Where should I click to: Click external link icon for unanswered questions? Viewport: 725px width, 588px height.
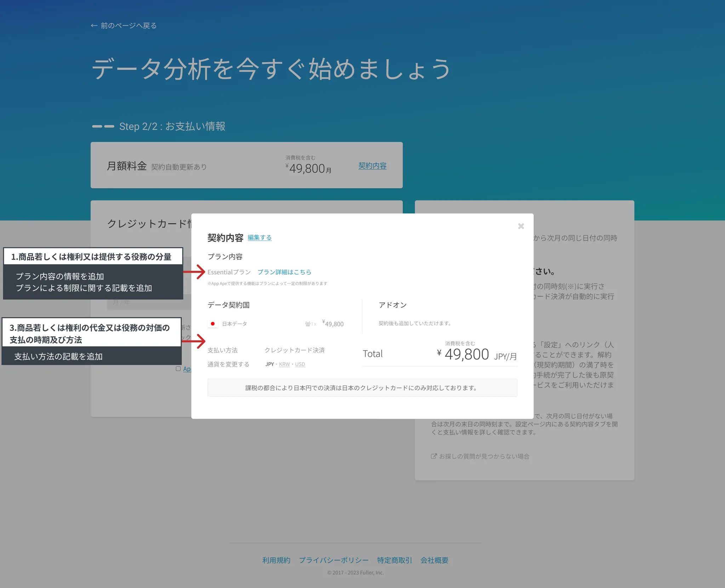tap(434, 456)
